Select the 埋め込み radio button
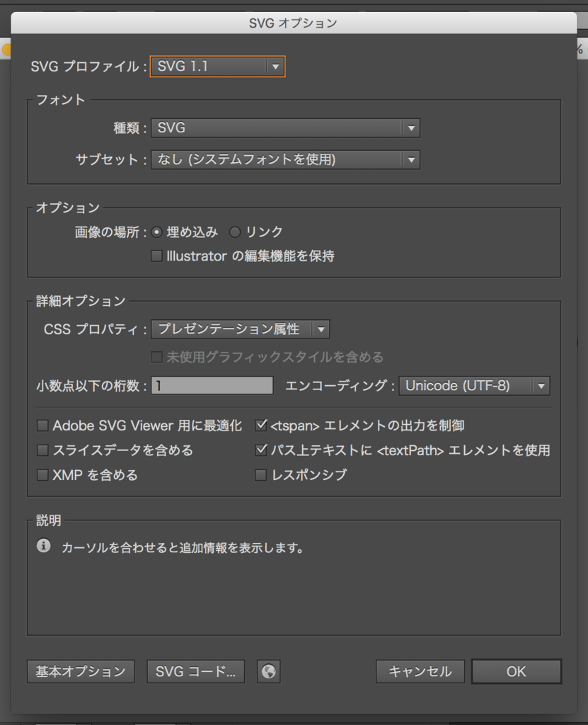Image resolution: width=588 pixels, height=725 pixels. pyautogui.click(x=156, y=232)
